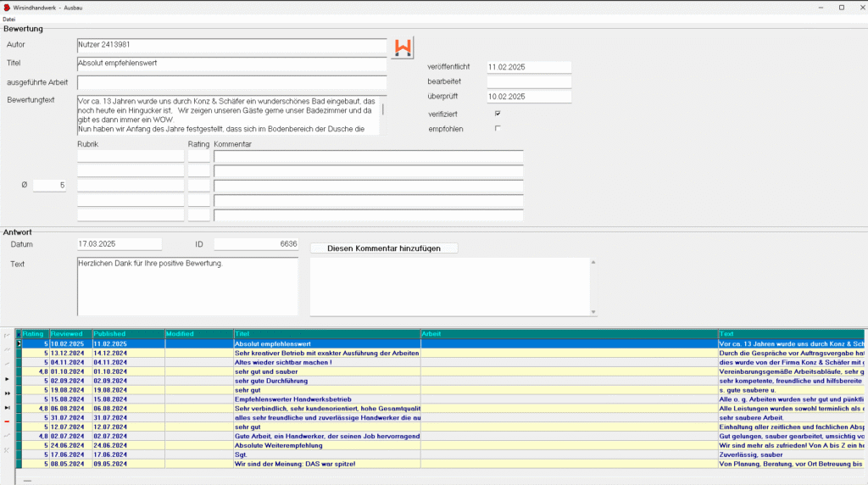Click the Arbeit column header

[569, 334]
